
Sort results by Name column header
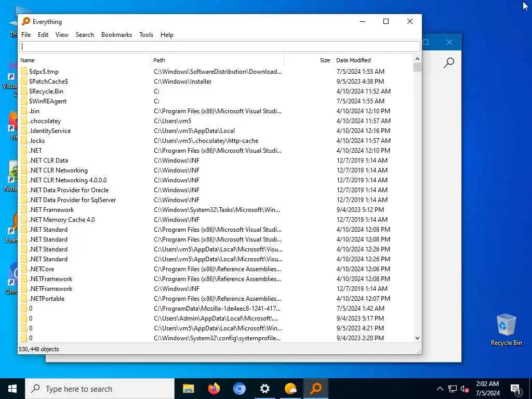coord(85,60)
